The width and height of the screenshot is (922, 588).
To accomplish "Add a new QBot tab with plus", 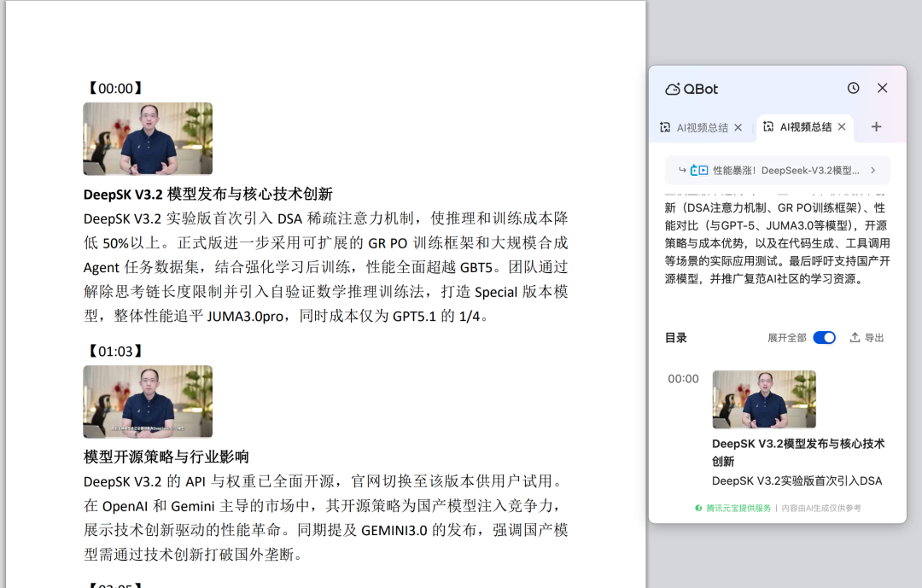I will 876,127.
